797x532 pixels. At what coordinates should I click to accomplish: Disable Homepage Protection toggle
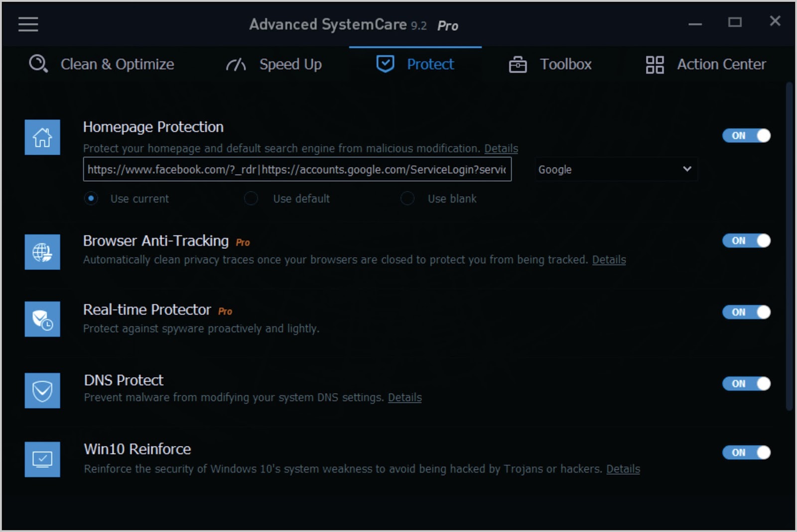point(746,135)
